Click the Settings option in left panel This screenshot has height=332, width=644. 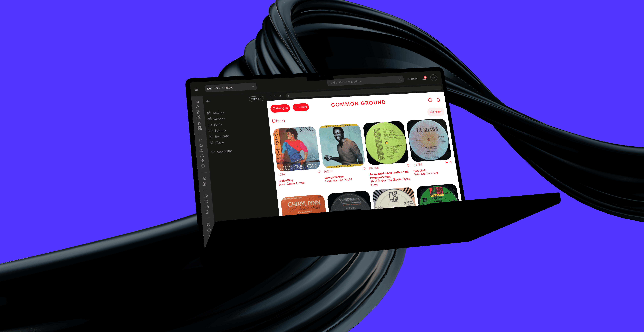(x=219, y=112)
